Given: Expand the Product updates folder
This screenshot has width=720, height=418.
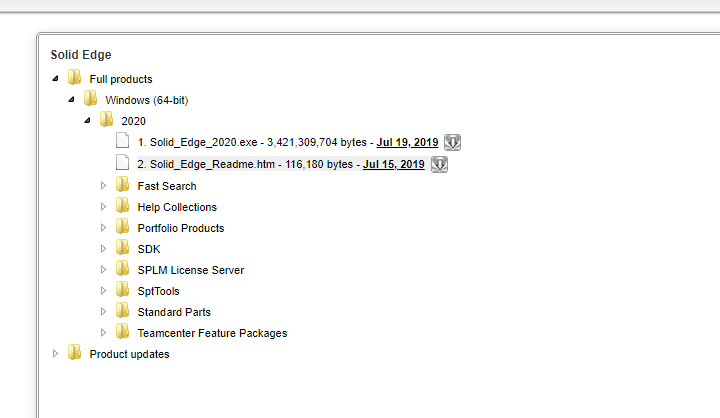Looking at the screenshot, I should [55, 354].
